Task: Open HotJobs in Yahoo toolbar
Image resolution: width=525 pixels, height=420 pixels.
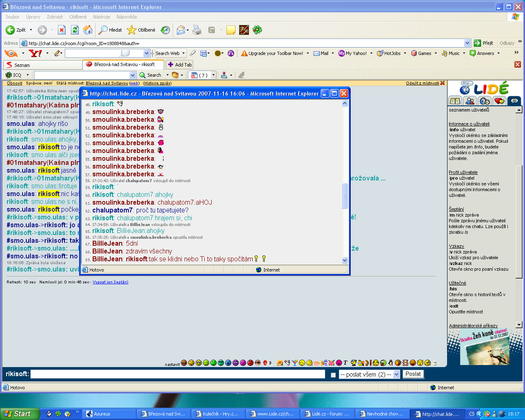Action: (389, 53)
